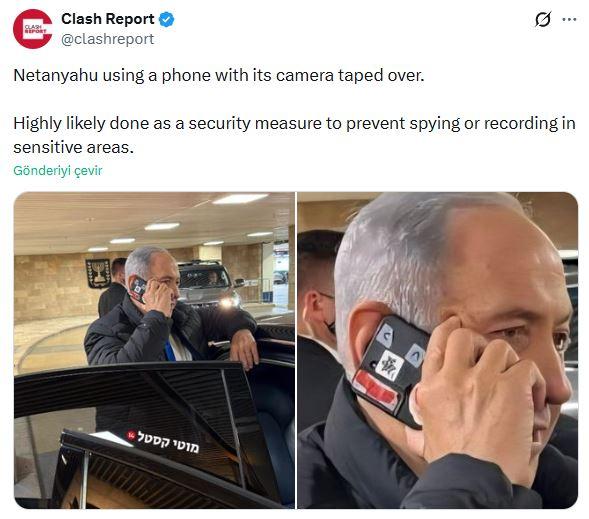Open the right close-up photo

[438, 350]
